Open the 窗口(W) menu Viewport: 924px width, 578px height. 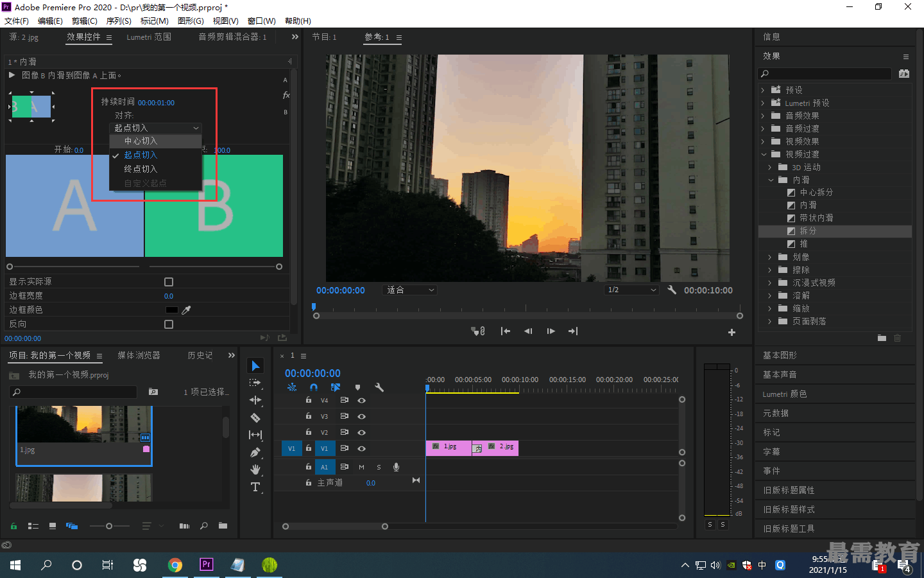click(x=262, y=21)
